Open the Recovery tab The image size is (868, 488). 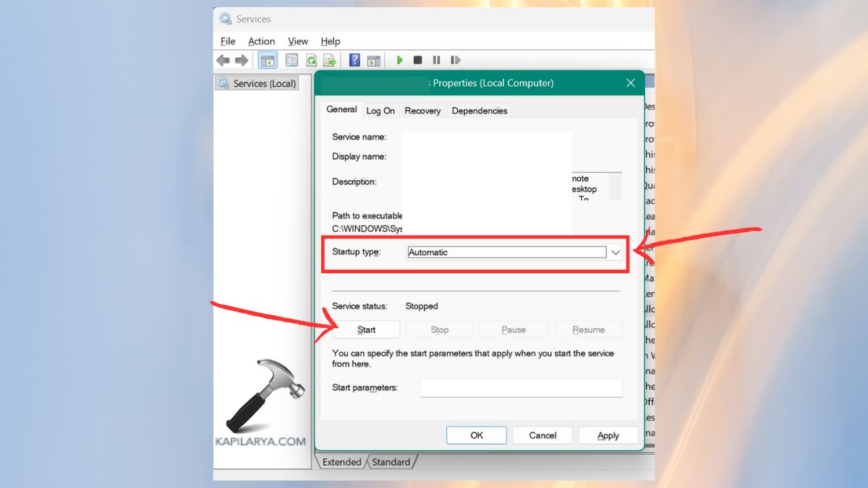pyautogui.click(x=422, y=111)
